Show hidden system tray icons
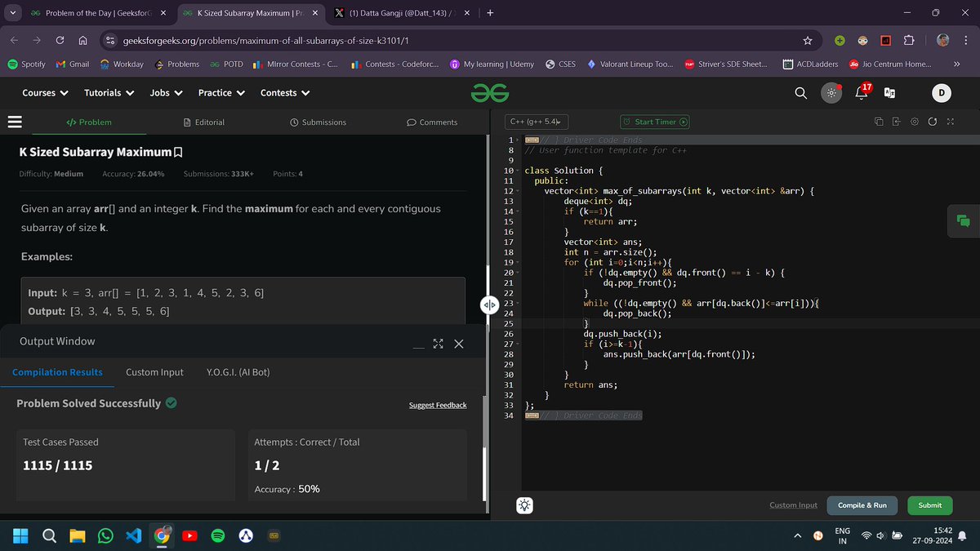980x551 pixels. point(798,535)
